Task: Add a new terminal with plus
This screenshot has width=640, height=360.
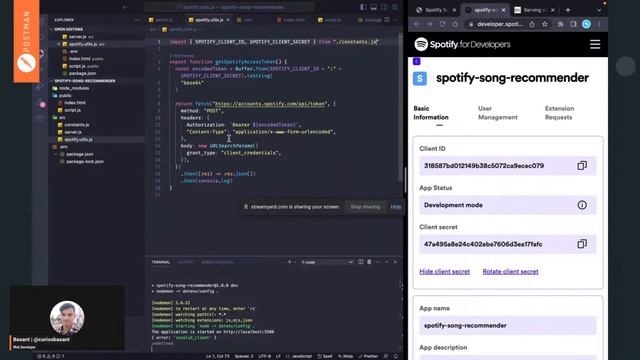Action: tap(289, 262)
